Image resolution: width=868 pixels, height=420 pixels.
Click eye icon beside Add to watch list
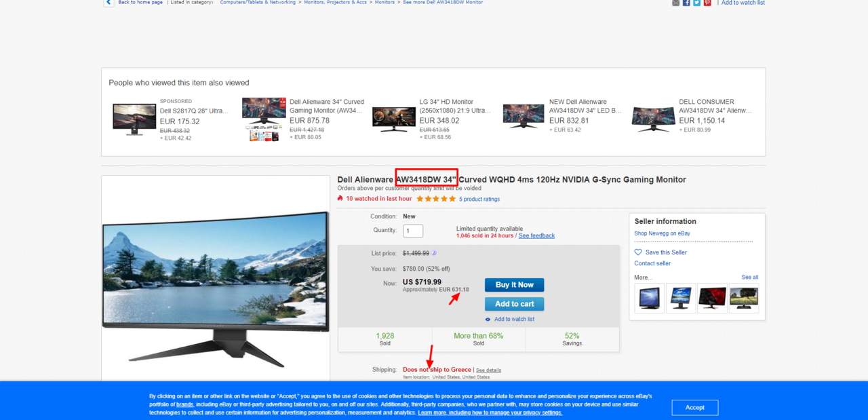pyautogui.click(x=488, y=319)
